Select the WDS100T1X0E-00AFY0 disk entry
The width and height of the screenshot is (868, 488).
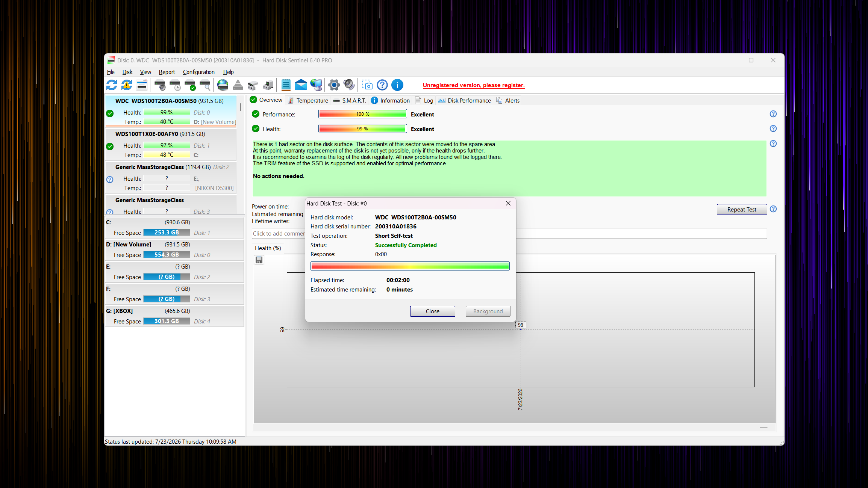(171, 145)
